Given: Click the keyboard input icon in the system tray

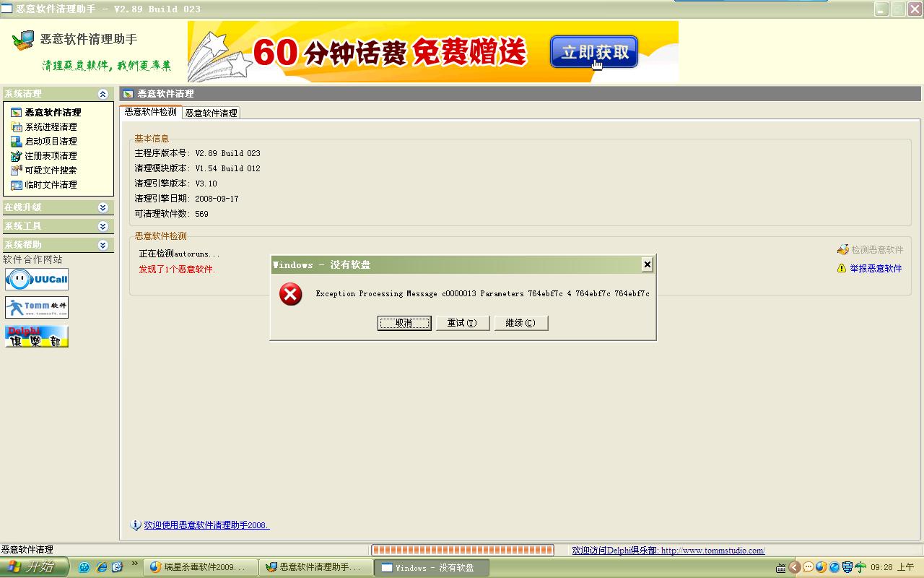Looking at the screenshot, I should (780, 567).
